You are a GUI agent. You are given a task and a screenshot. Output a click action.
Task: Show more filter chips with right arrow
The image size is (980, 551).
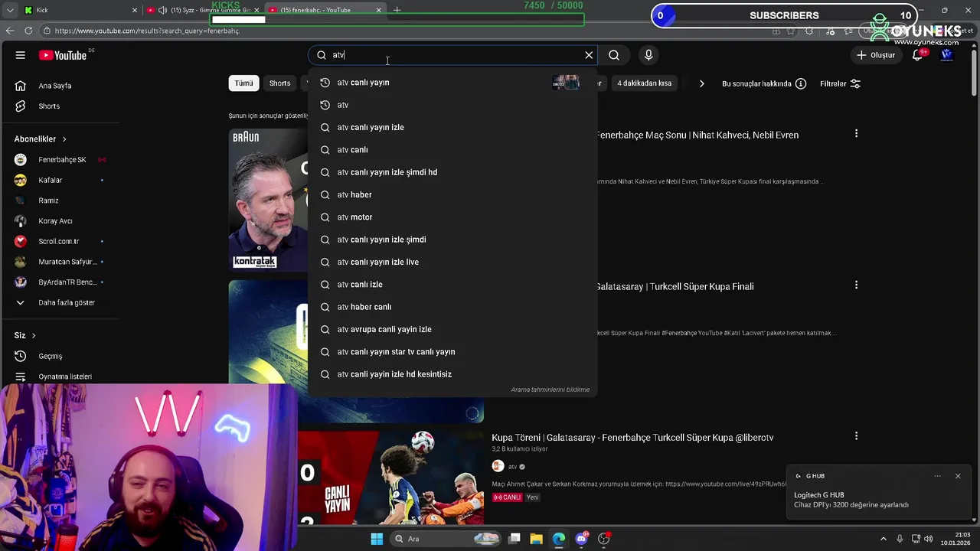point(701,83)
